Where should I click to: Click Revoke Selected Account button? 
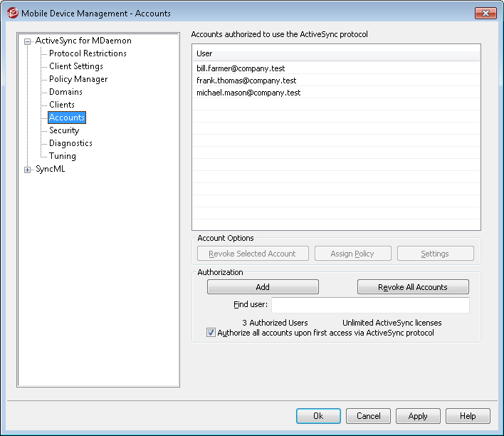253,254
